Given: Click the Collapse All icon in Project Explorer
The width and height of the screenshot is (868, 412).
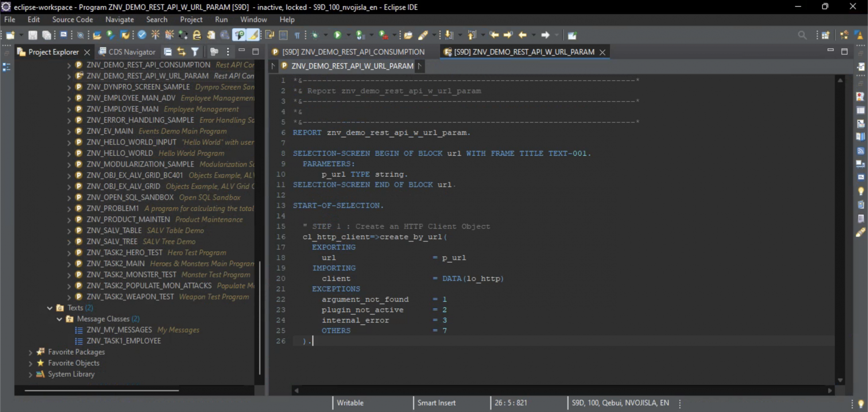Looking at the screenshot, I should click(168, 51).
